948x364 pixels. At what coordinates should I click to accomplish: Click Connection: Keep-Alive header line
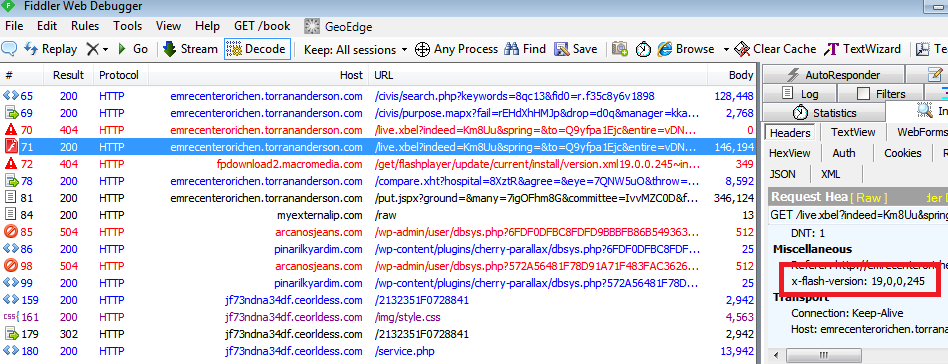847,313
